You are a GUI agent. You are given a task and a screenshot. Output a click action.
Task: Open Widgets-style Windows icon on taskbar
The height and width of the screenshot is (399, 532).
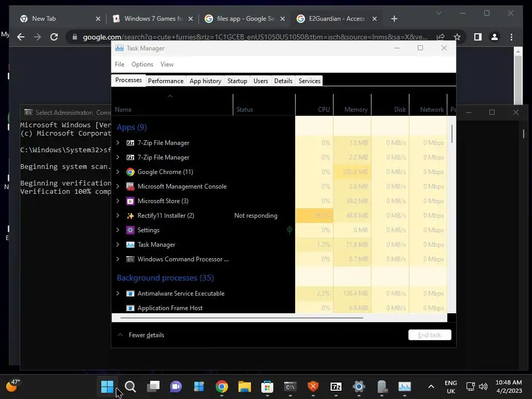[199, 387]
